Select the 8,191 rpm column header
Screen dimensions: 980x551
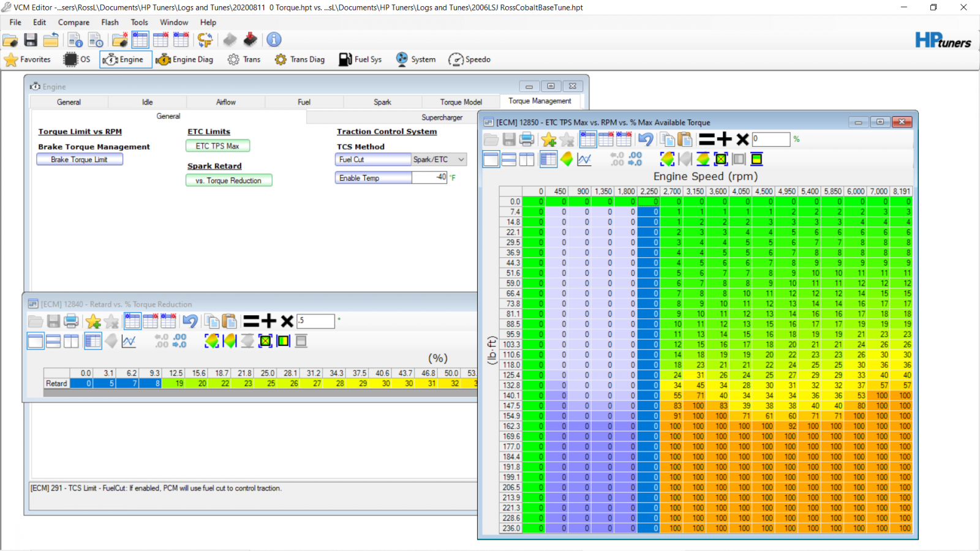click(901, 192)
